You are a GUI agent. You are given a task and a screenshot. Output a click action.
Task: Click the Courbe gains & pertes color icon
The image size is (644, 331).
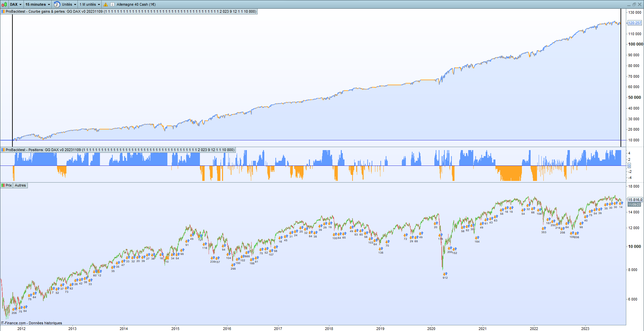[3, 11]
